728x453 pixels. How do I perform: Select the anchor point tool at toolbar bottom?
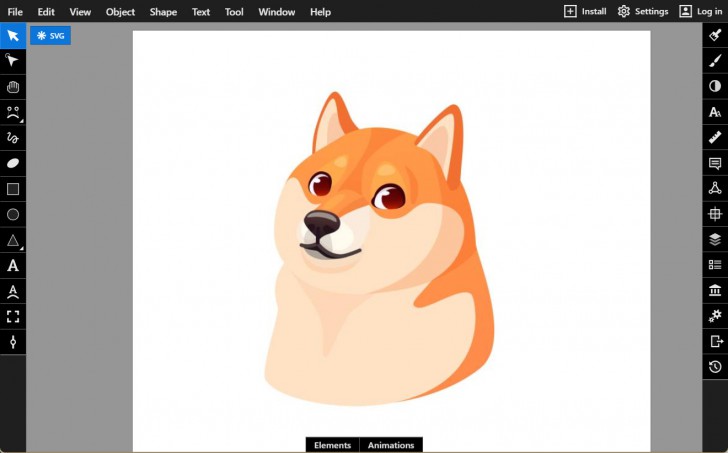click(x=13, y=342)
